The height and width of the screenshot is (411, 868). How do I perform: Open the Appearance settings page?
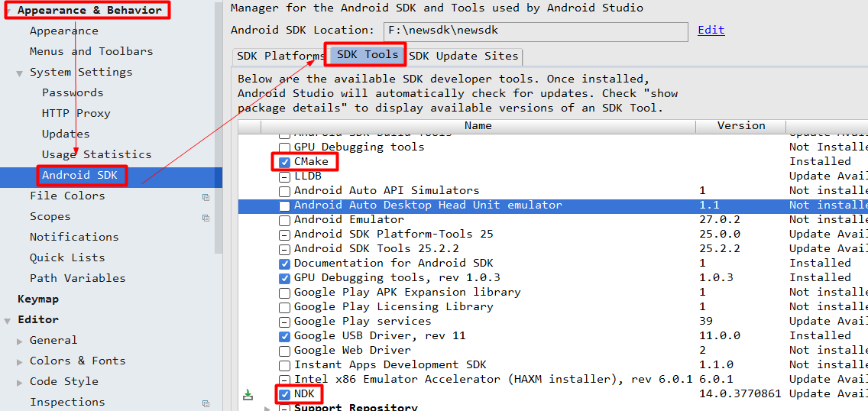[x=64, y=31]
